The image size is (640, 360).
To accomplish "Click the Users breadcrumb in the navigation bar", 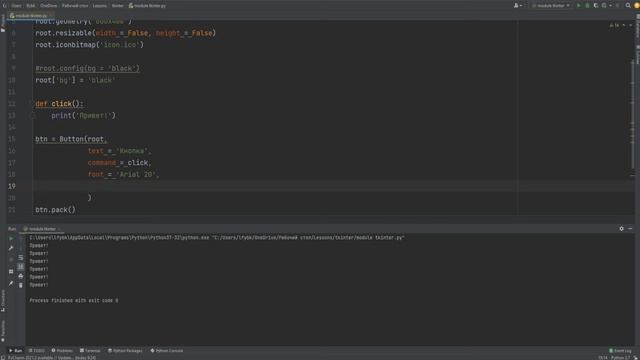I will click(16, 6).
